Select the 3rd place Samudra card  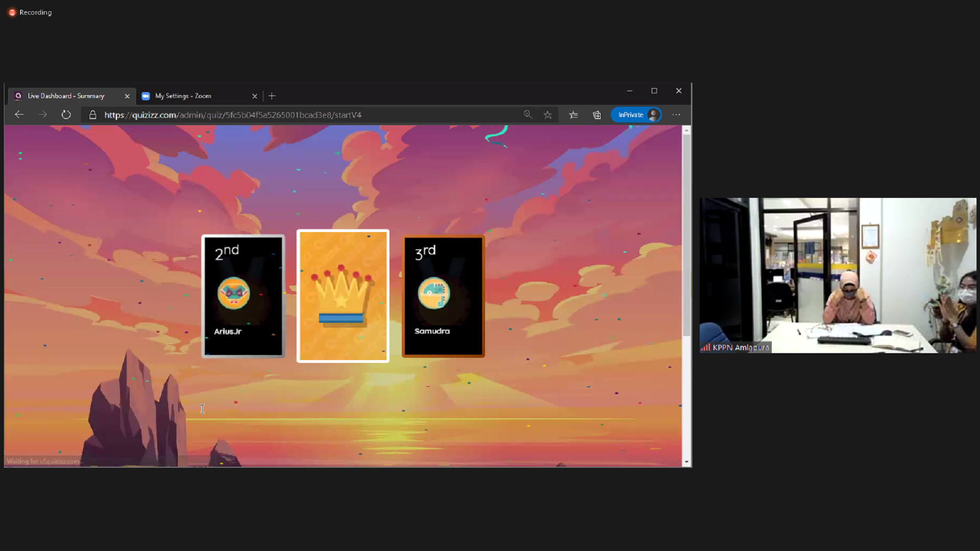point(443,296)
